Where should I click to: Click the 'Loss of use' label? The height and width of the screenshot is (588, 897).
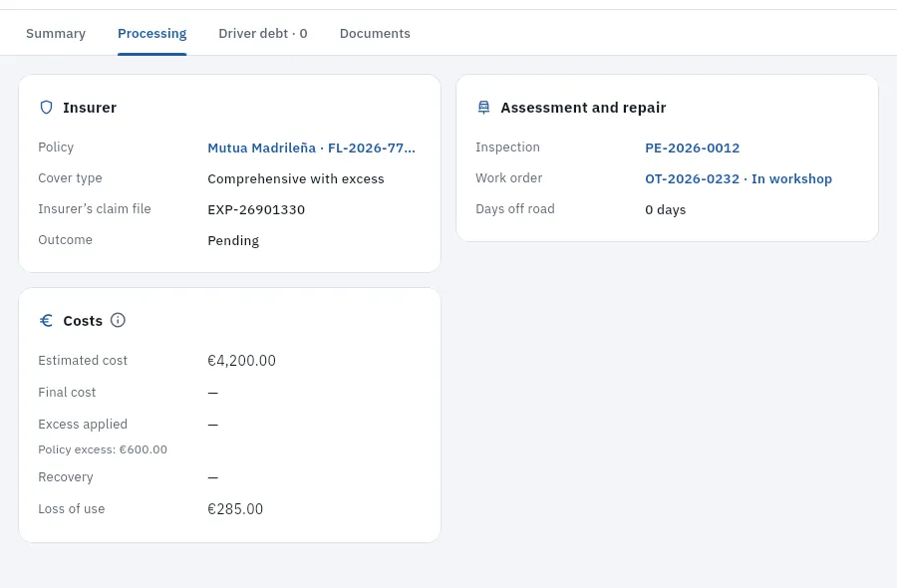point(72,509)
